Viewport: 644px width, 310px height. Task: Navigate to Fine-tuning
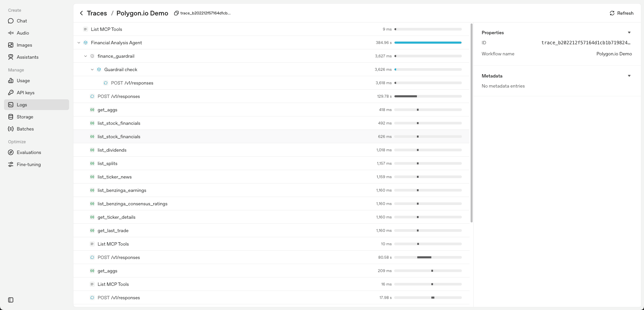[x=29, y=164]
